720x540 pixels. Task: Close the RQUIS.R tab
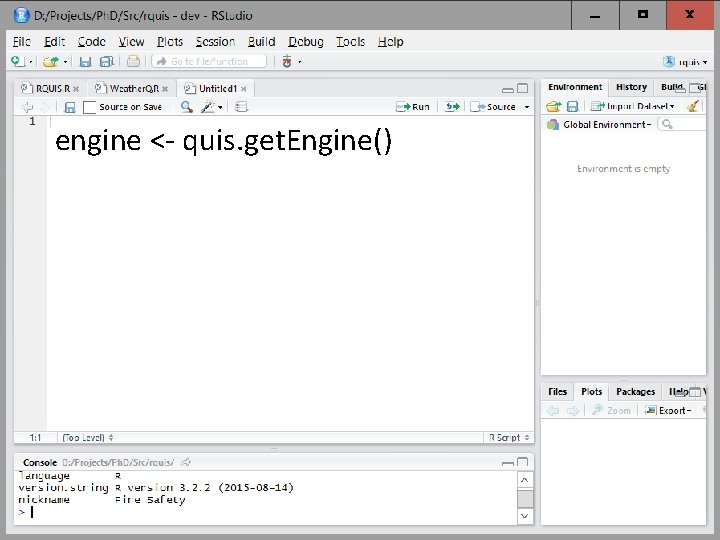(76, 89)
